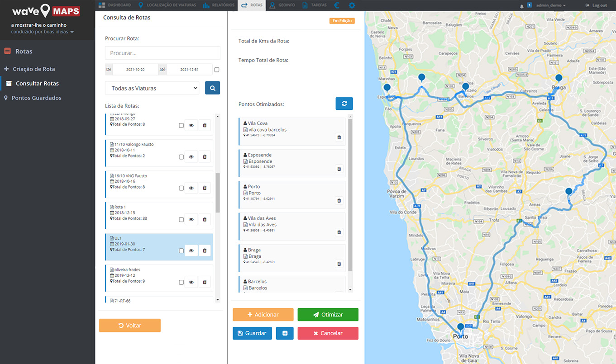Open the Todas as Viaturas dropdown
Screen dimensions: 616x364
tap(152, 88)
